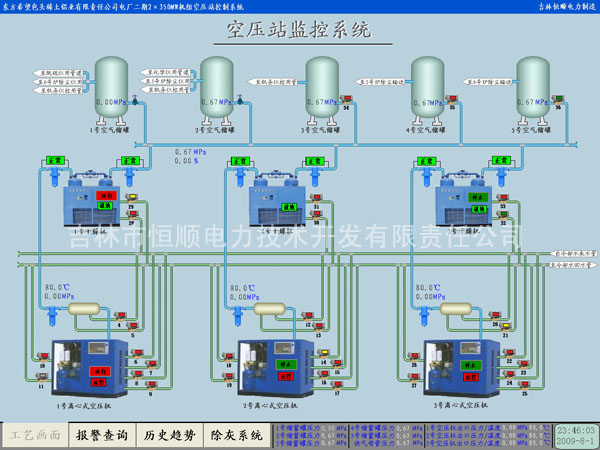Open the No.3 centrifugal air compressor unit
The width and height of the screenshot is (600, 450).
coord(453,370)
